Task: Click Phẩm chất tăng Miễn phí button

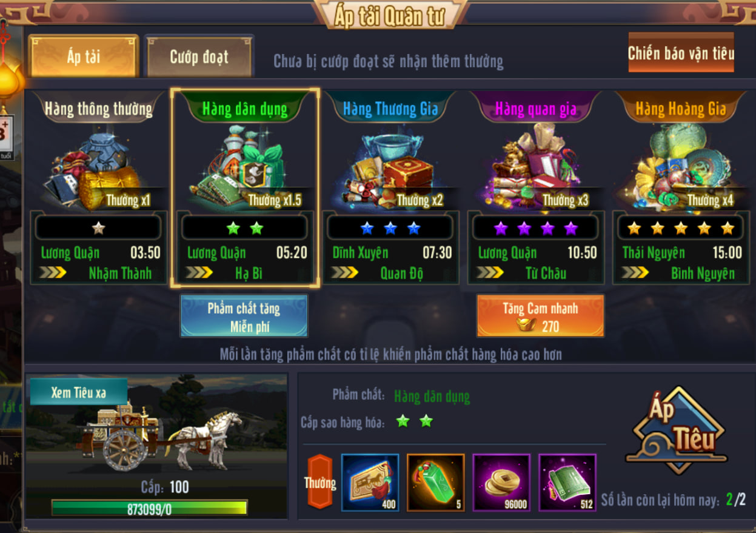Action: (244, 316)
